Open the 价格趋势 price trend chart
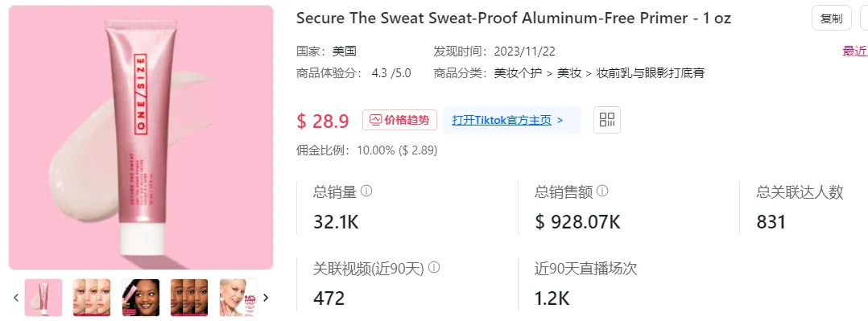The width and height of the screenshot is (868, 321). point(399,120)
